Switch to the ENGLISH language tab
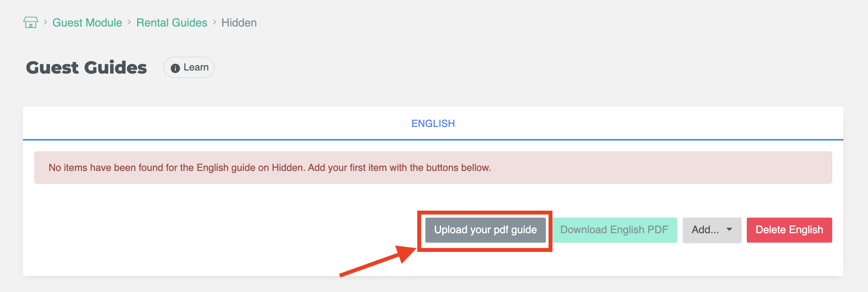 click(433, 123)
